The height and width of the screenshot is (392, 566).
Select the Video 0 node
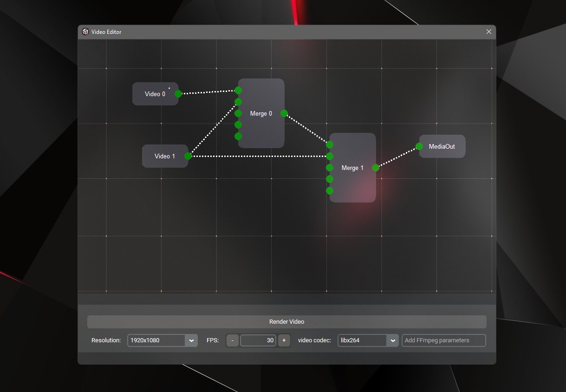[155, 94]
